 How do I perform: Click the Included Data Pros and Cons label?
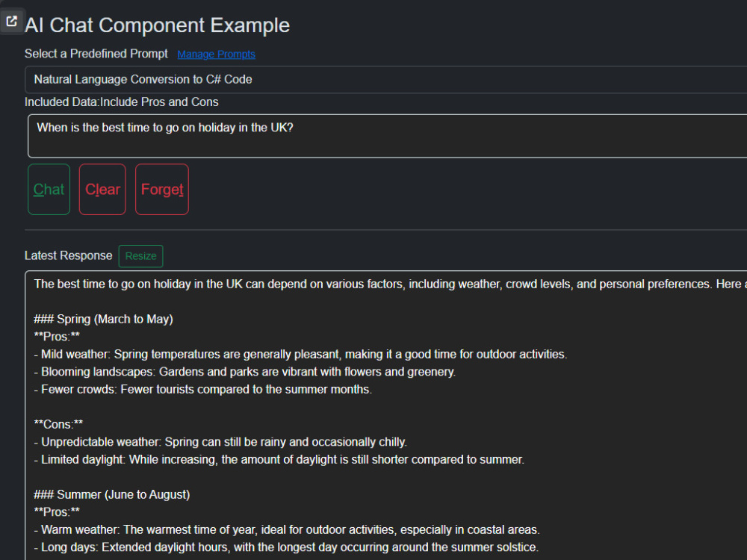point(122,102)
